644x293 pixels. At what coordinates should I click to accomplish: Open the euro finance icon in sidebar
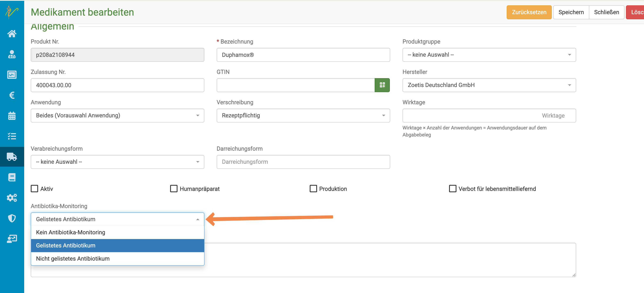point(12,95)
